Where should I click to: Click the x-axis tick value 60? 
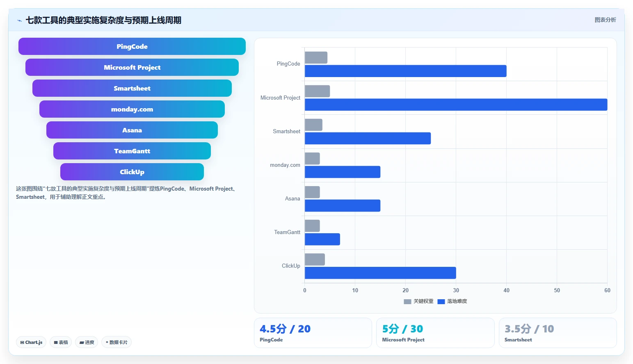tap(608, 291)
